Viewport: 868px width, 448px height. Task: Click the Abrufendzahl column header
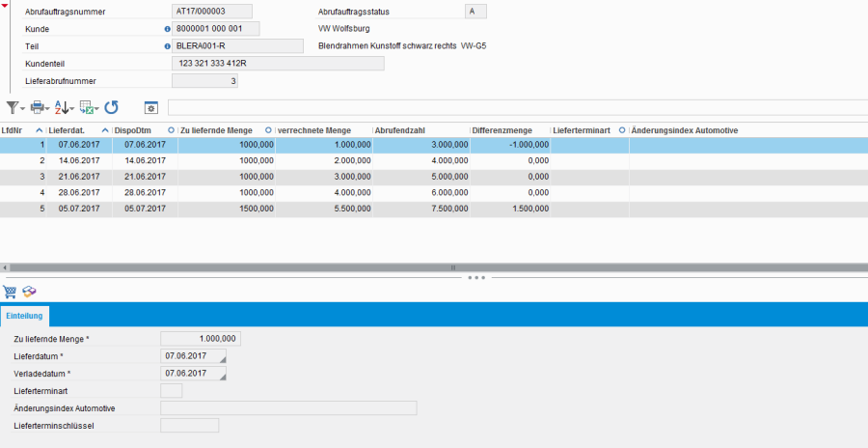pos(420,129)
